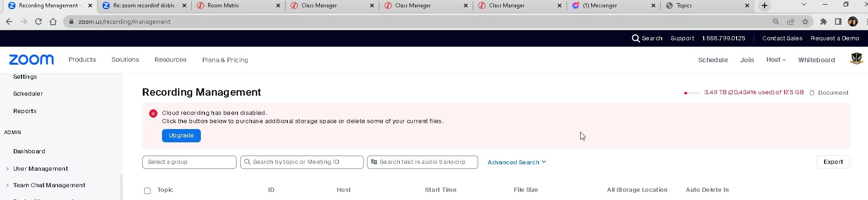This screenshot has height=200, width=868.
Task: Close the Topics tab
Action: [x=747, y=5]
